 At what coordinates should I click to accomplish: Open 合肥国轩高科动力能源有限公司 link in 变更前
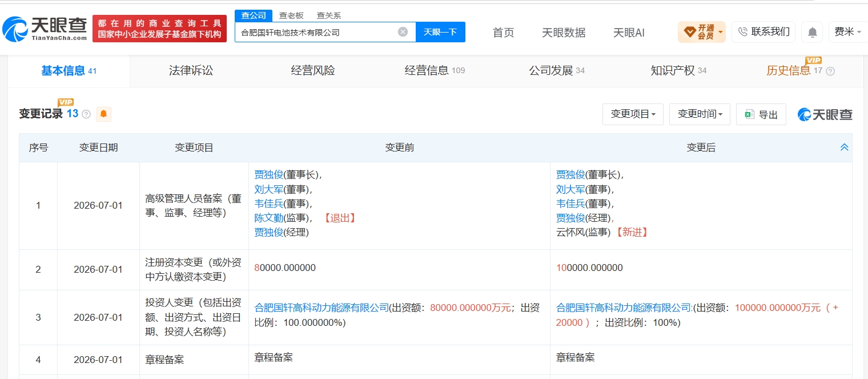pyautogui.click(x=322, y=308)
